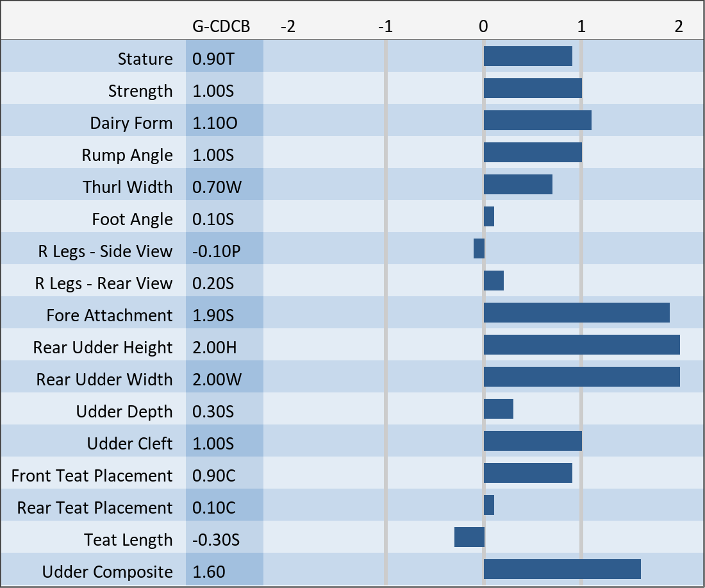705x588 pixels.
Task: Select the Stature row label
Action: point(145,59)
